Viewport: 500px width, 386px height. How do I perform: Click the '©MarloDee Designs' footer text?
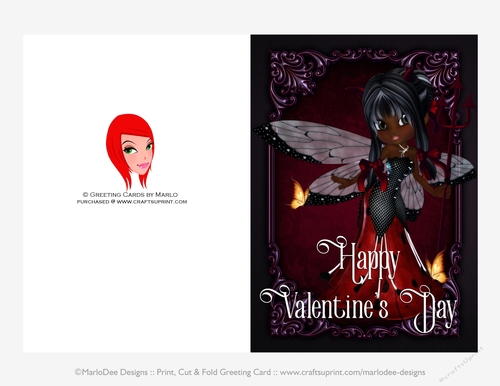pos(111,372)
